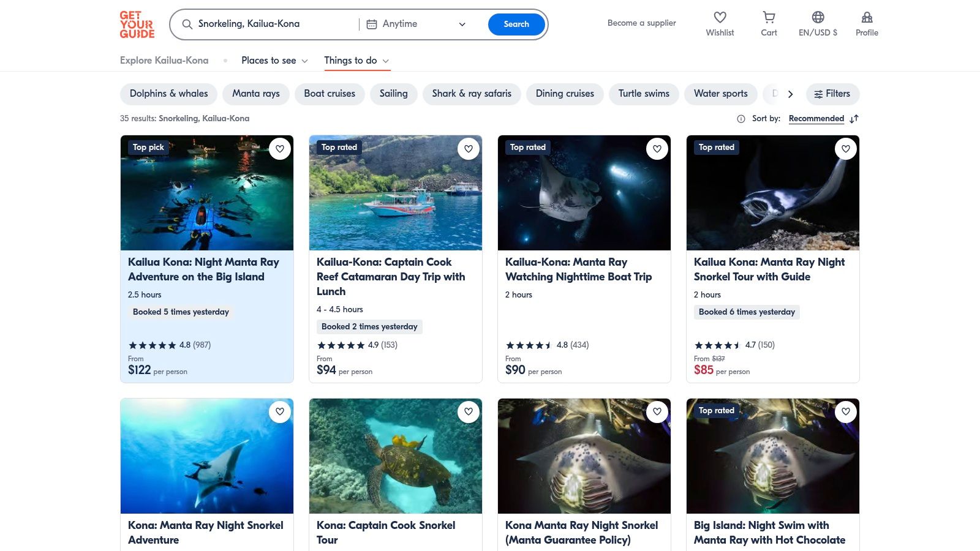The height and width of the screenshot is (551, 980).
Task: Open Big Island: Night Swim with Manta Ray title
Action: point(769,533)
